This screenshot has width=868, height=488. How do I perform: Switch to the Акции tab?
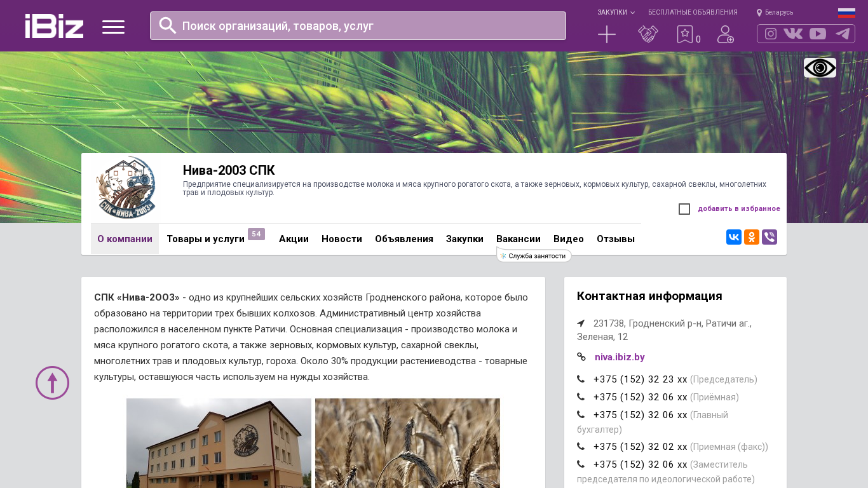pyautogui.click(x=294, y=239)
